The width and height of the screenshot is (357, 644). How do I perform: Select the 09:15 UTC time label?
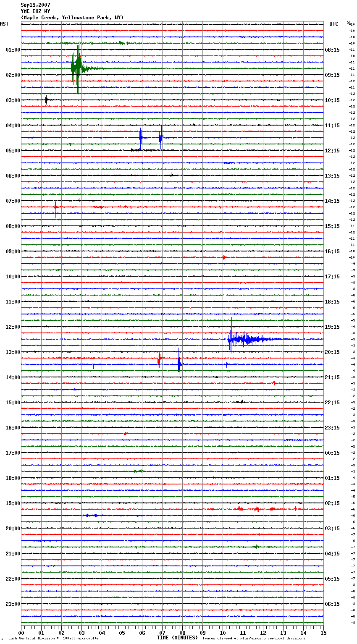(332, 75)
